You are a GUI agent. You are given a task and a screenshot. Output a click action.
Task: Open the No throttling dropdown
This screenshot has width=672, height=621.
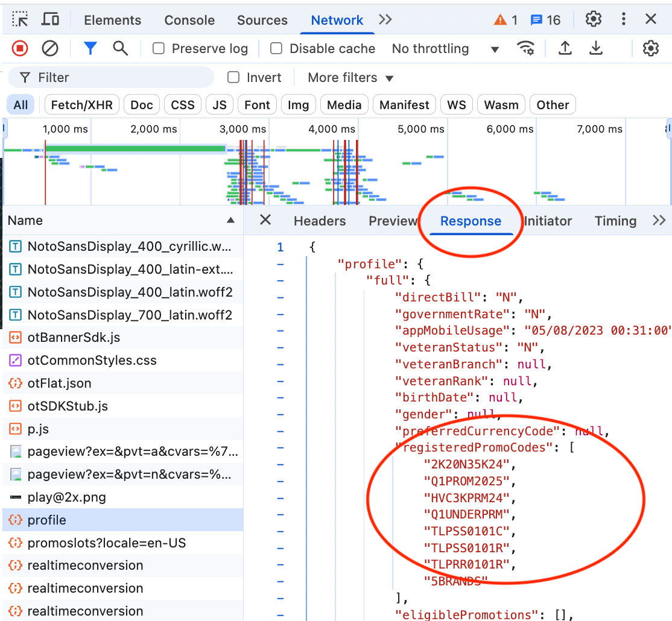point(446,48)
